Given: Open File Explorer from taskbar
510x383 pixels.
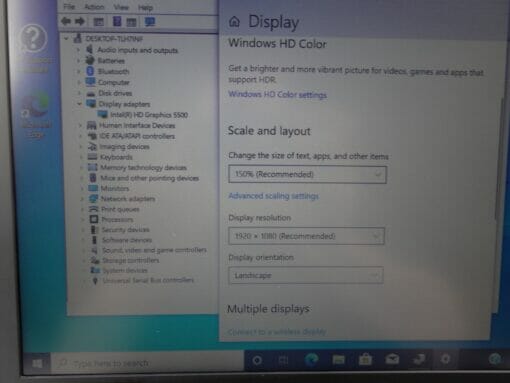Looking at the screenshot, I should (338, 359).
